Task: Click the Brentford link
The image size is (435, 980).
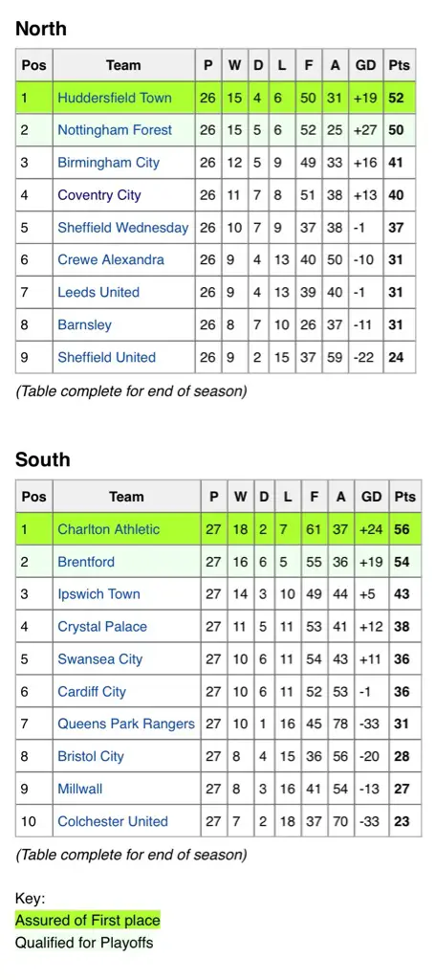Action: pyautogui.click(x=86, y=562)
